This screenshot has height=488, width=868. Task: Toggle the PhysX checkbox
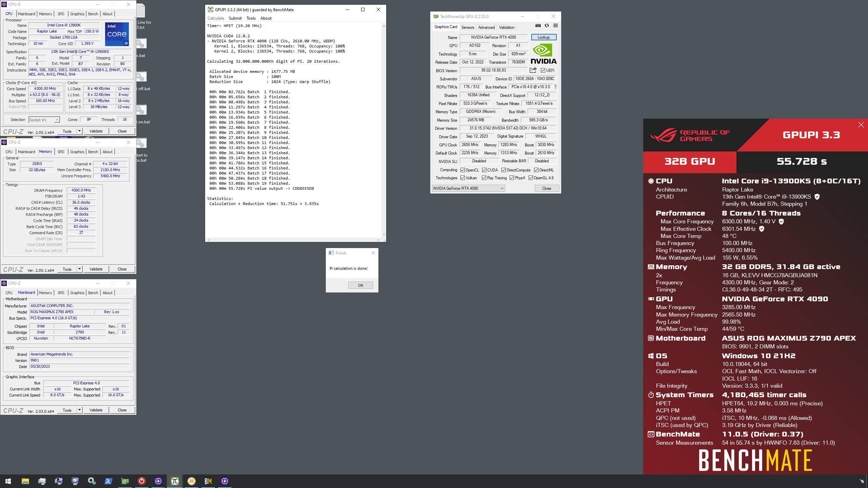tap(512, 178)
